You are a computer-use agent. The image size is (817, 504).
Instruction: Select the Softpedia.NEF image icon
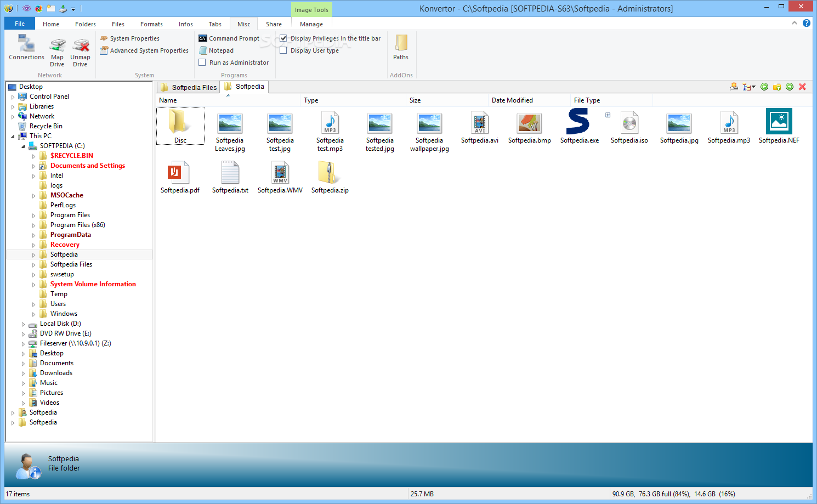pos(779,121)
